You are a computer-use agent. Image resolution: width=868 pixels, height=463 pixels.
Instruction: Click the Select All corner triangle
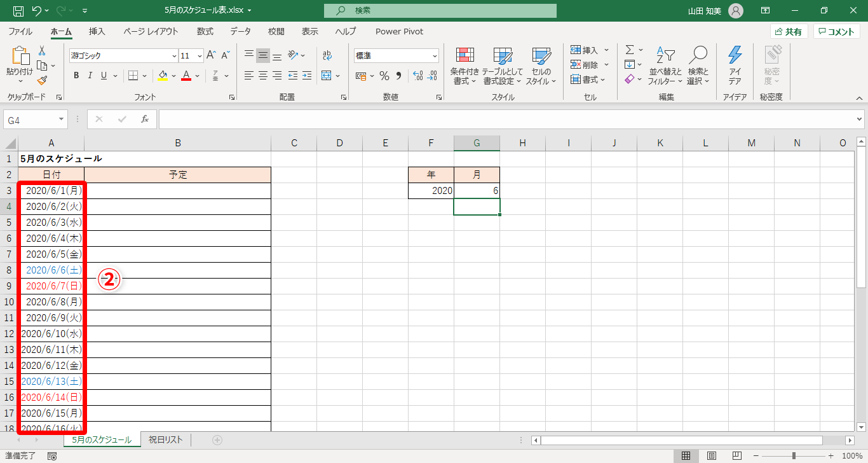[10, 143]
